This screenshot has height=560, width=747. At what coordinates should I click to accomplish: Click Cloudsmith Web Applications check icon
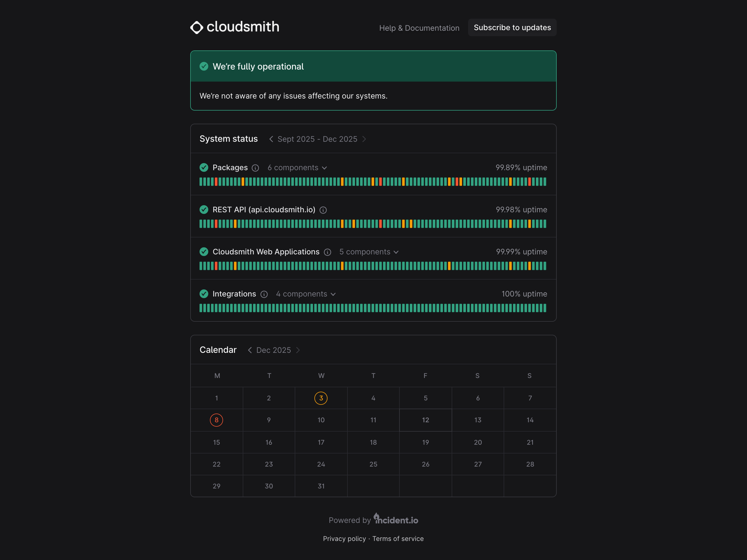[204, 252]
